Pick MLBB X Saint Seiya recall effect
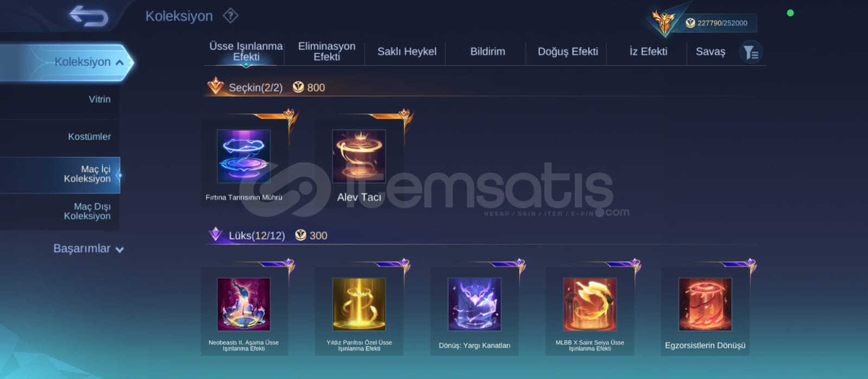 (590, 311)
